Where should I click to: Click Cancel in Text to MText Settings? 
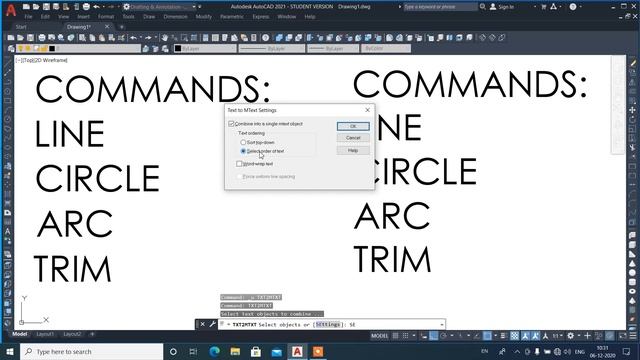click(353, 138)
